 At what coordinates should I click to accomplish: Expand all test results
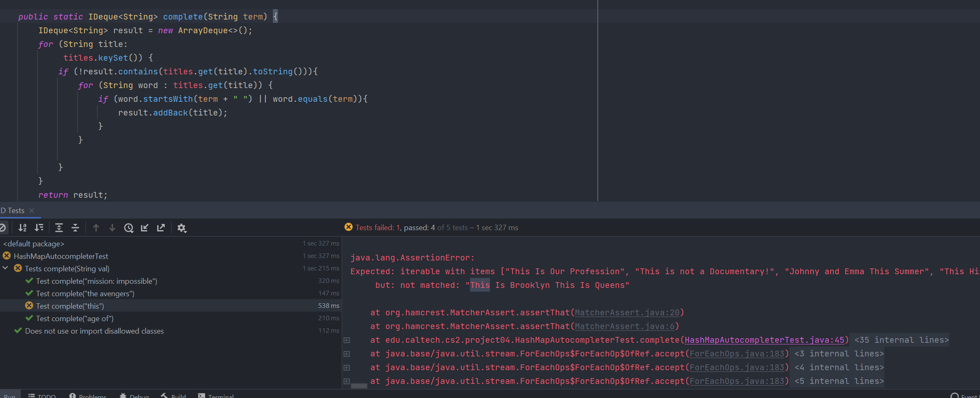pyautogui.click(x=59, y=228)
